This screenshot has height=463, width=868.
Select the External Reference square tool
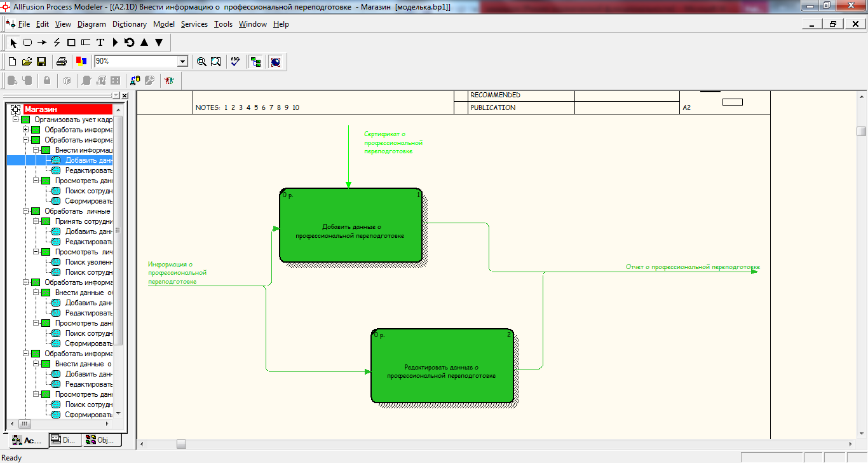point(71,43)
